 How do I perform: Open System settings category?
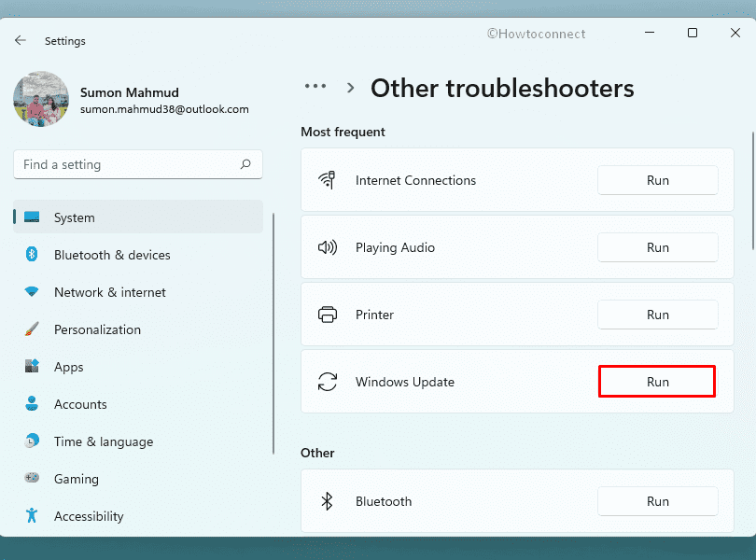click(138, 217)
